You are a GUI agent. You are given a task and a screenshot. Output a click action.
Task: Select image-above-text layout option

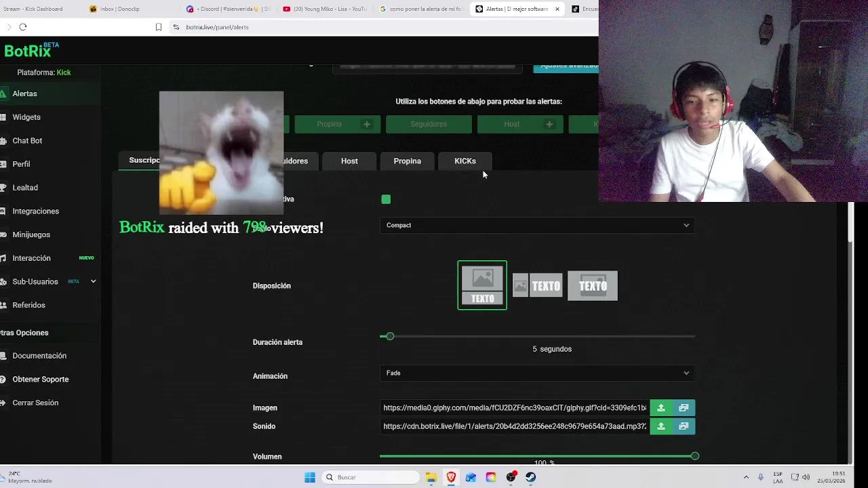(482, 285)
